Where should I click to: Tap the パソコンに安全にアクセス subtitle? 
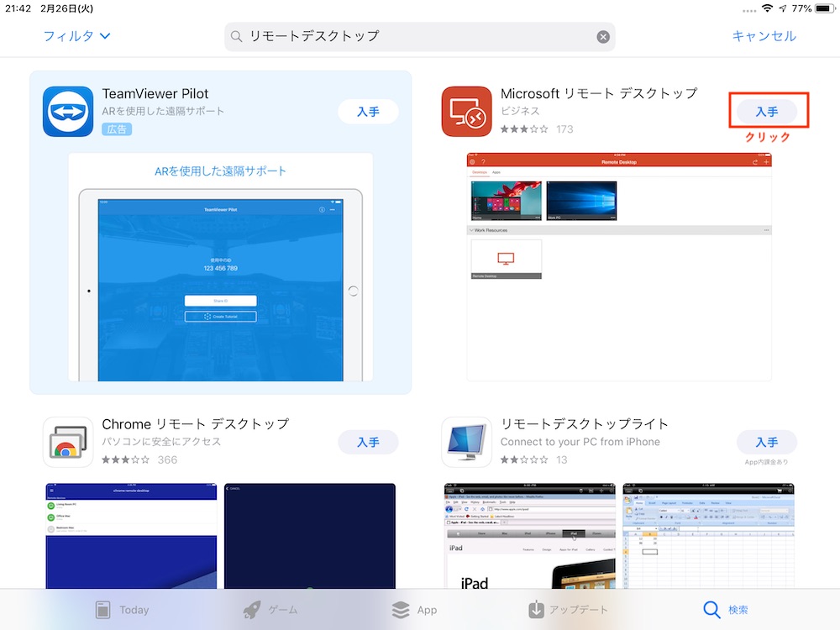161,442
